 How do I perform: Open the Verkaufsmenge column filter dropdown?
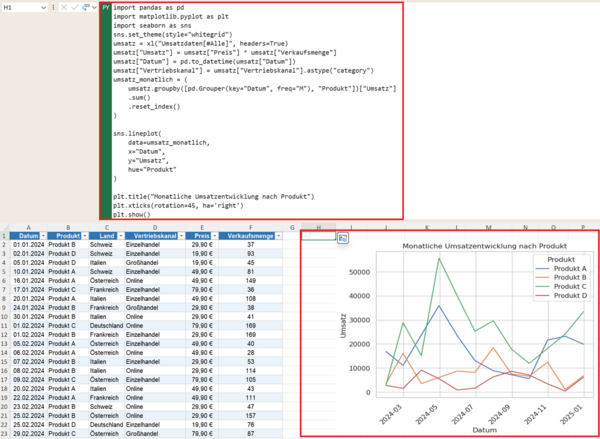tap(279, 236)
